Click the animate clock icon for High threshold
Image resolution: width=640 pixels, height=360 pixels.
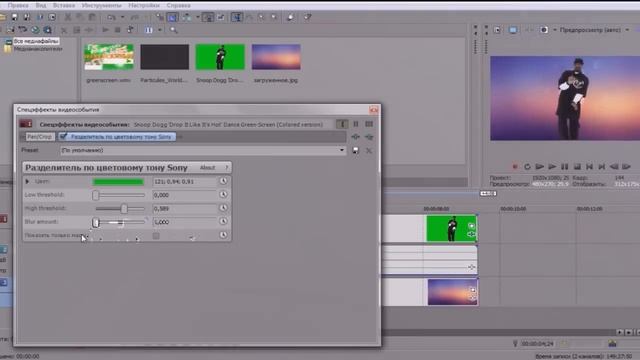[x=223, y=208]
